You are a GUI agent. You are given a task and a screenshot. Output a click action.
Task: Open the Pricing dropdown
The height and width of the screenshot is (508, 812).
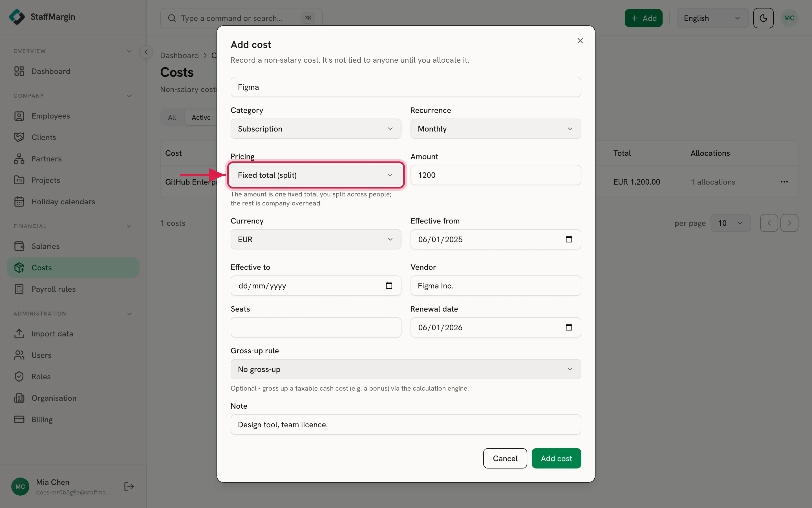point(316,175)
